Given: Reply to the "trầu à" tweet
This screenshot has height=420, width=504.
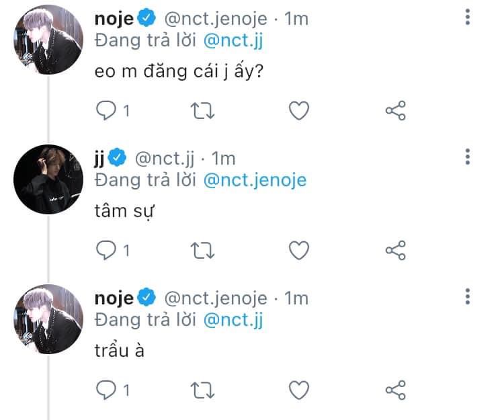Looking at the screenshot, I should [x=106, y=390].
